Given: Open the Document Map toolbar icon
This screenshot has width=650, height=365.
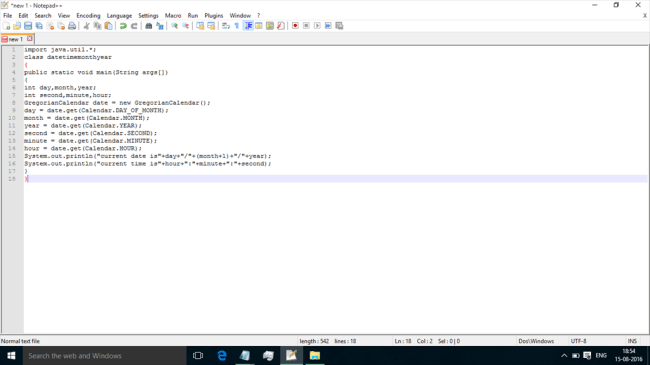Looking at the screenshot, I should pyautogui.click(x=270, y=26).
